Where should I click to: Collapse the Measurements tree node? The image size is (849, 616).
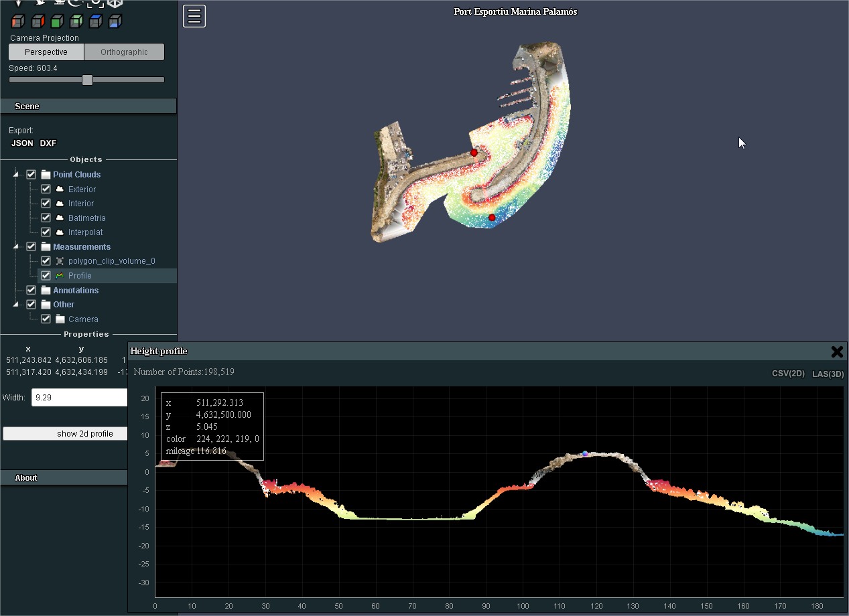tap(17, 247)
